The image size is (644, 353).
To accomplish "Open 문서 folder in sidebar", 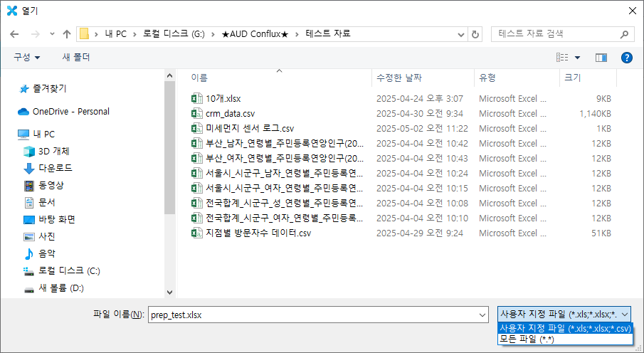I will (x=39, y=203).
